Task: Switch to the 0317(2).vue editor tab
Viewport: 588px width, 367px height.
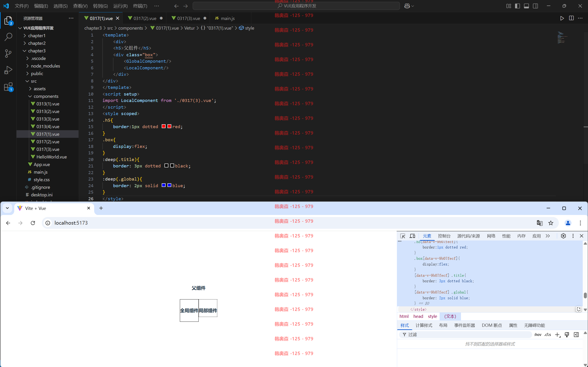Action: [145, 18]
